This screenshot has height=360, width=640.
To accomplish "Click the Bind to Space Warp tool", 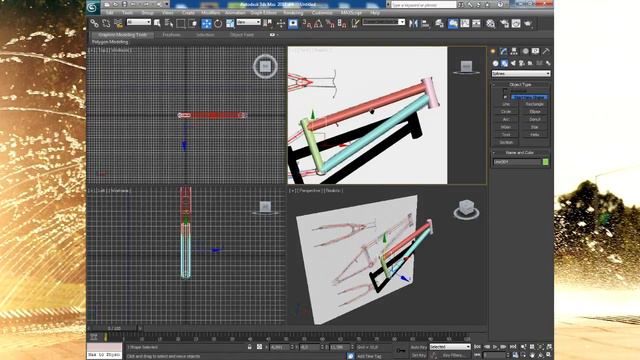I will [118, 23].
